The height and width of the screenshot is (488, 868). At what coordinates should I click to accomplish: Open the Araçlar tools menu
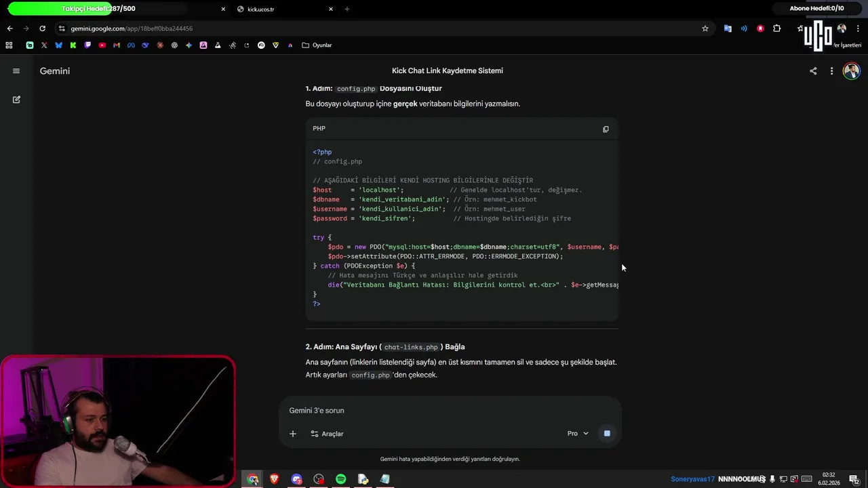click(x=327, y=434)
